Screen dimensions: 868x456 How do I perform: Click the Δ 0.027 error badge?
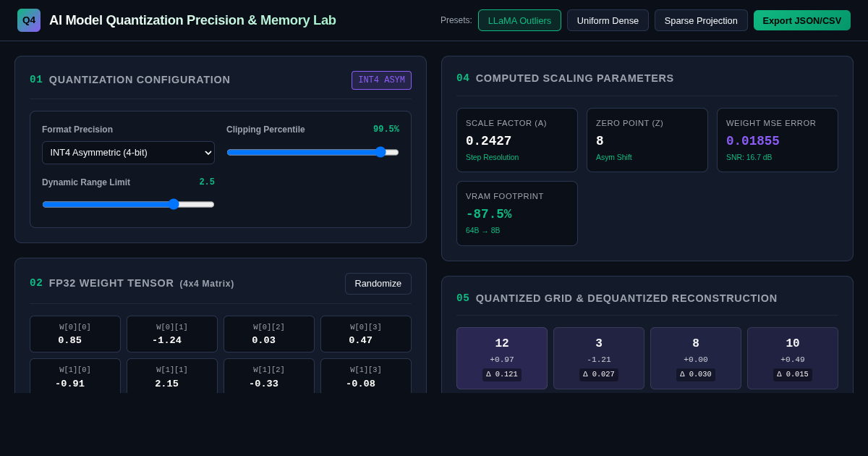pos(599,375)
